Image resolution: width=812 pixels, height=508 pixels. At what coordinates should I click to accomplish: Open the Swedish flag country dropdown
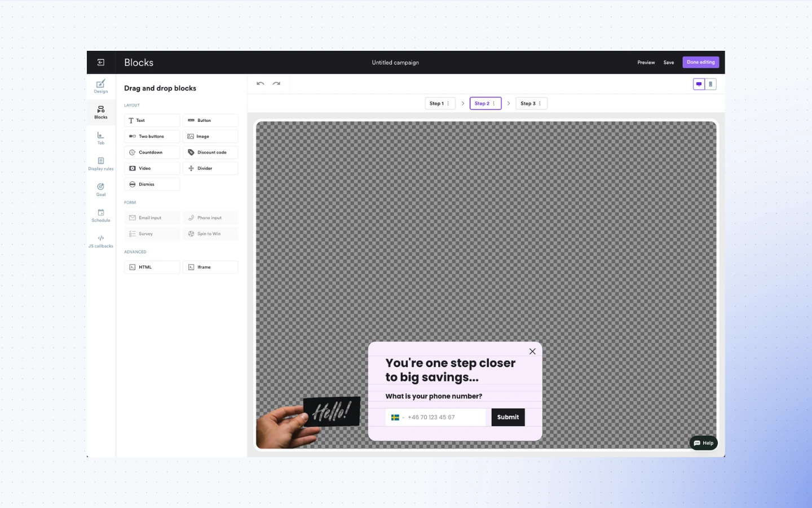coord(398,418)
